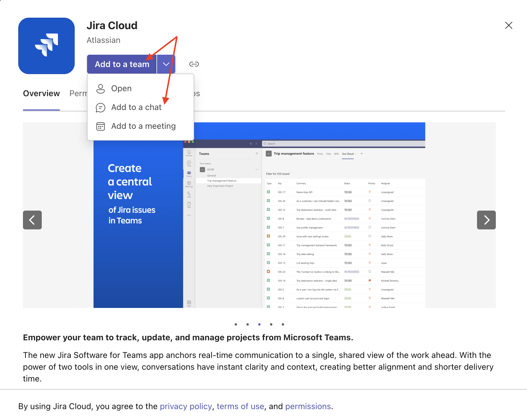Navigate to next screenshot with right arrow

point(486,220)
